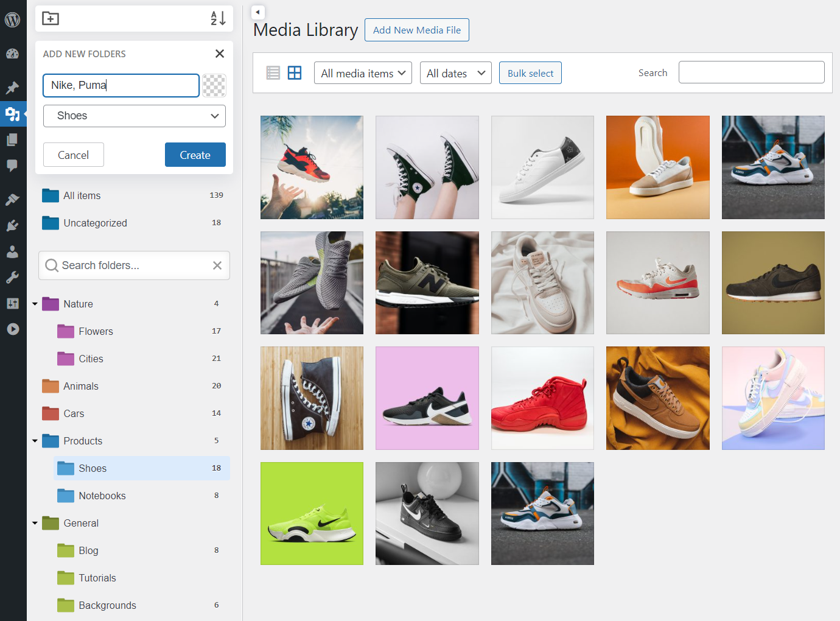Screen dimensions: 840x621
Task: Open the neon green Nike sneaker thumbnail
Action: point(312,513)
